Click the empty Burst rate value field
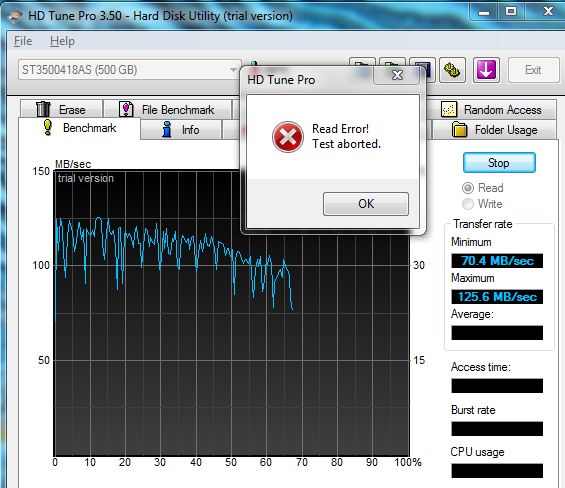This screenshot has height=488, width=565. tap(497, 429)
